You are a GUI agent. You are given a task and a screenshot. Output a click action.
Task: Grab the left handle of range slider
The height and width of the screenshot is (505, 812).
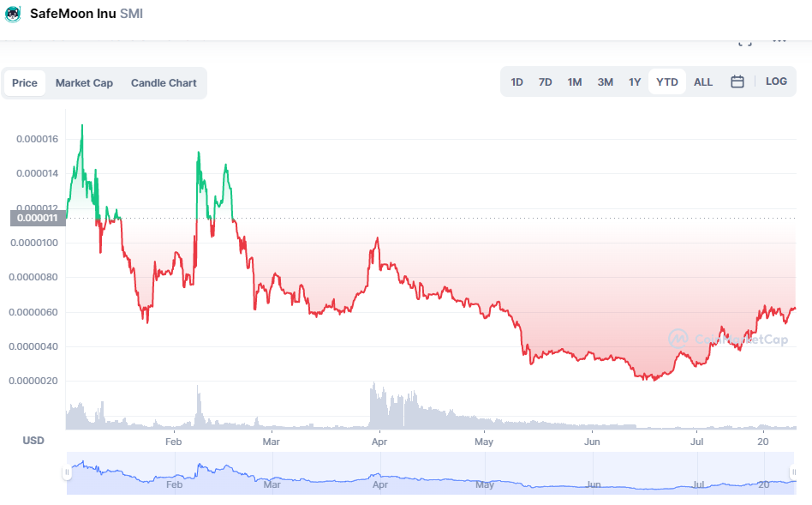[x=67, y=472]
